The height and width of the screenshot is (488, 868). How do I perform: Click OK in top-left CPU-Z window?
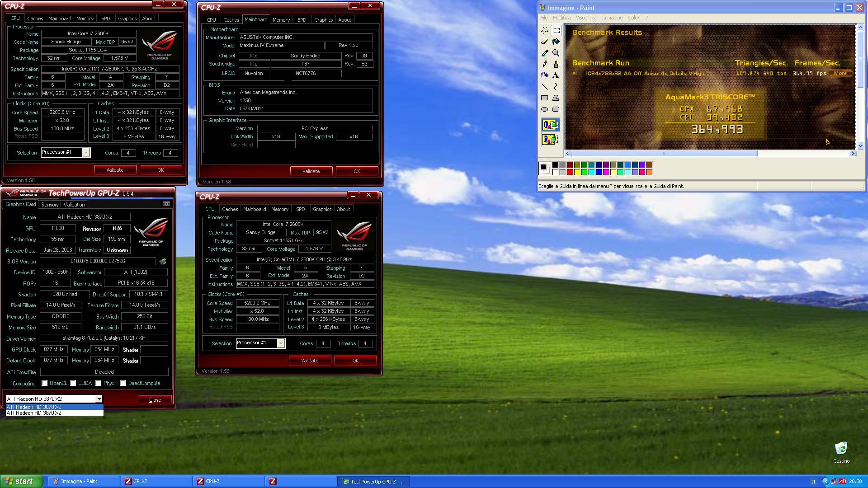point(160,170)
